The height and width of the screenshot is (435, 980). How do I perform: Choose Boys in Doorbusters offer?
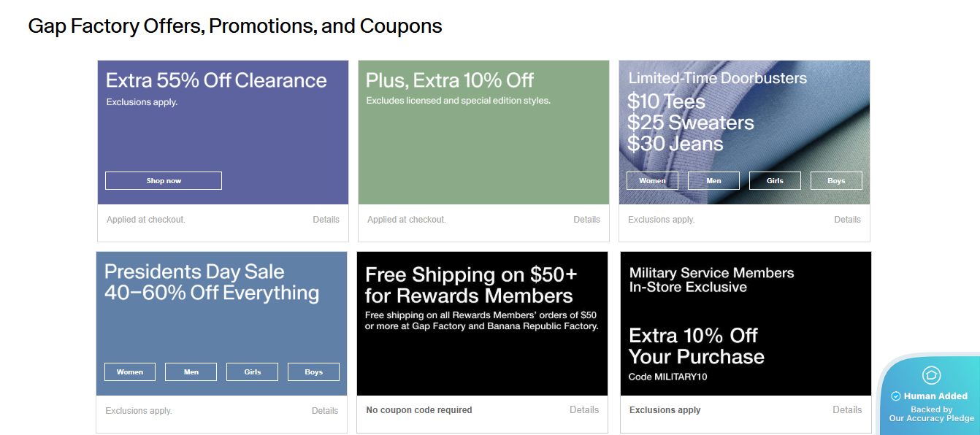coord(836,181)
